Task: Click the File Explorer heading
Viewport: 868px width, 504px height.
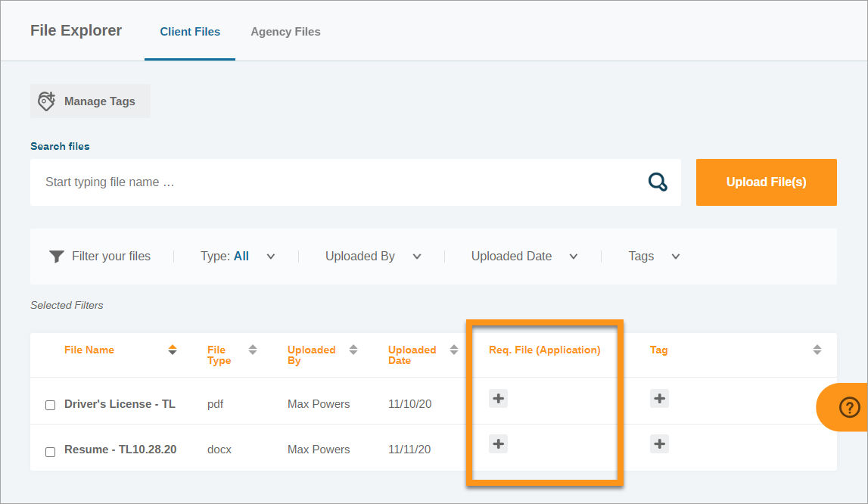Action: pyautogui.click(x=76, y=30)
